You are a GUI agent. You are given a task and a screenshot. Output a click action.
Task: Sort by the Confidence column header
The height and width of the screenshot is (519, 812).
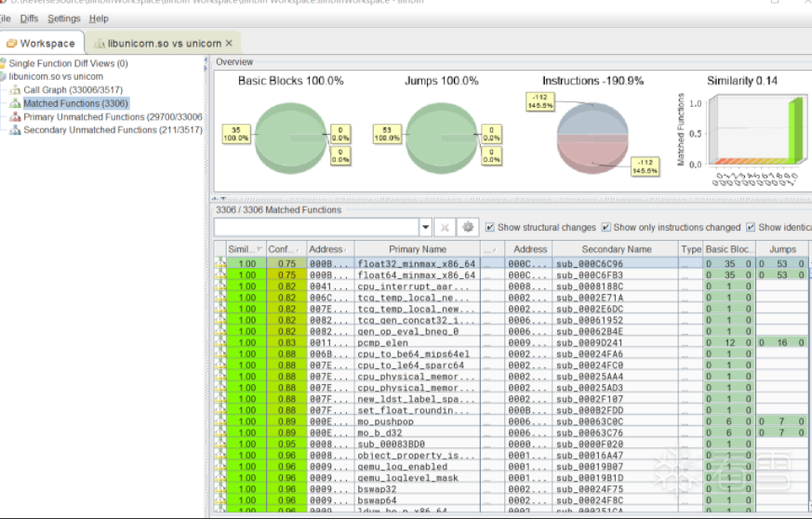286,249
